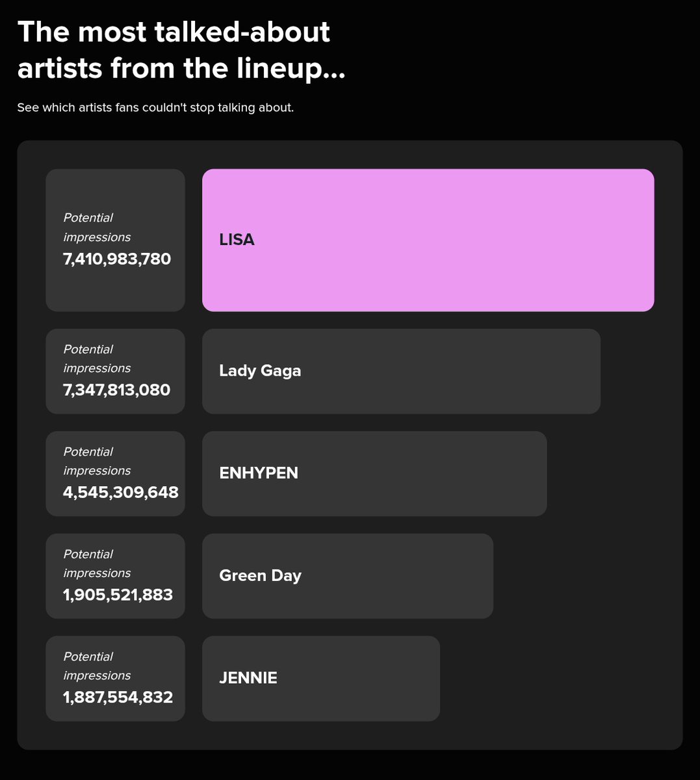Click the 'most talked-about artists' heading
The image size is (700, 780).
(181, 50)
